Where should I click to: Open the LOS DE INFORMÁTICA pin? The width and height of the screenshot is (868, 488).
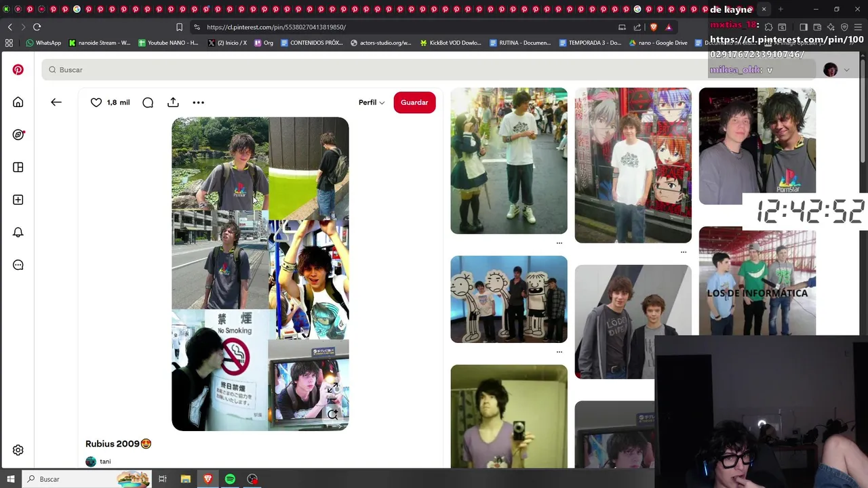pos(757,281)
